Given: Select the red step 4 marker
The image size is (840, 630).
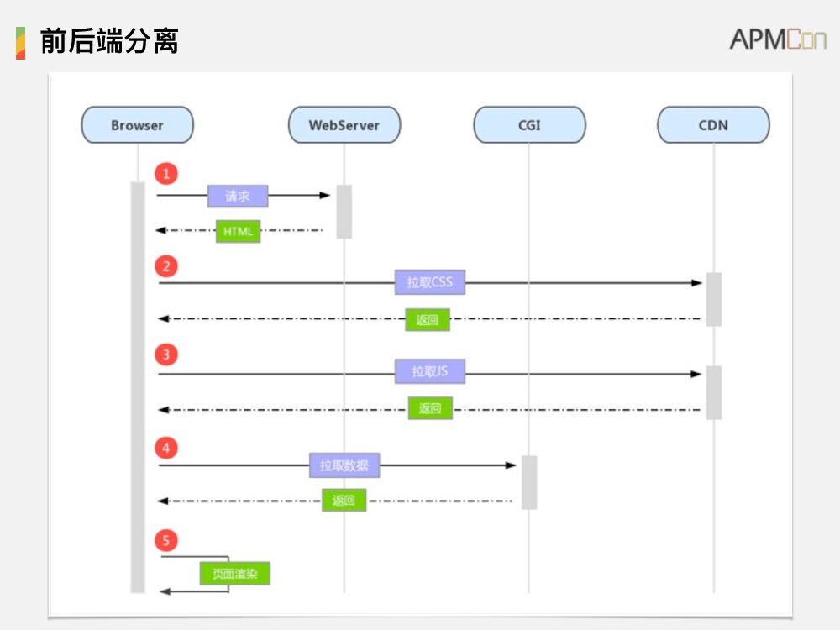Looking at the screenshot, I should pyautogui.click(x=166, y=448).
